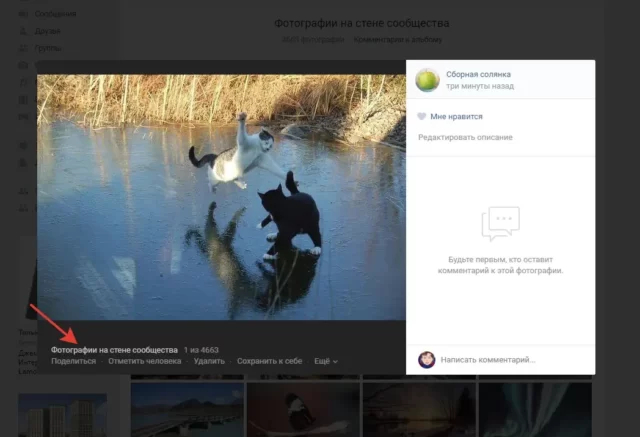Open Сообщения in the left sidebar
Viewport: 640px width, 437px height.
coord(55,14)
